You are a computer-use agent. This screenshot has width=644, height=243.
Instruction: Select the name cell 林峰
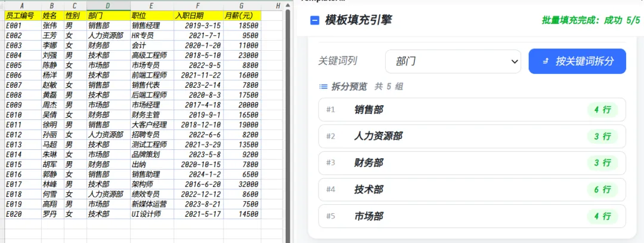pos(52,184)
